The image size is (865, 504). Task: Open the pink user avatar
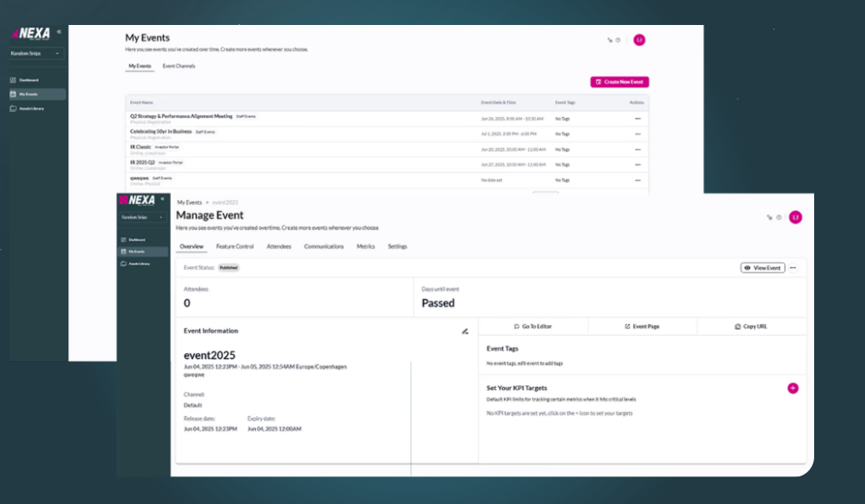[795, 218]
